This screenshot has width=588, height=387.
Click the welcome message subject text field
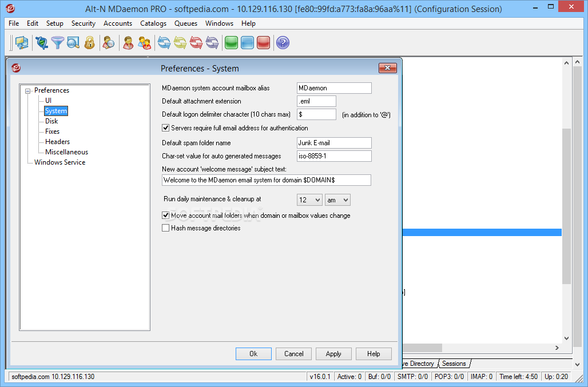(267, 180)
